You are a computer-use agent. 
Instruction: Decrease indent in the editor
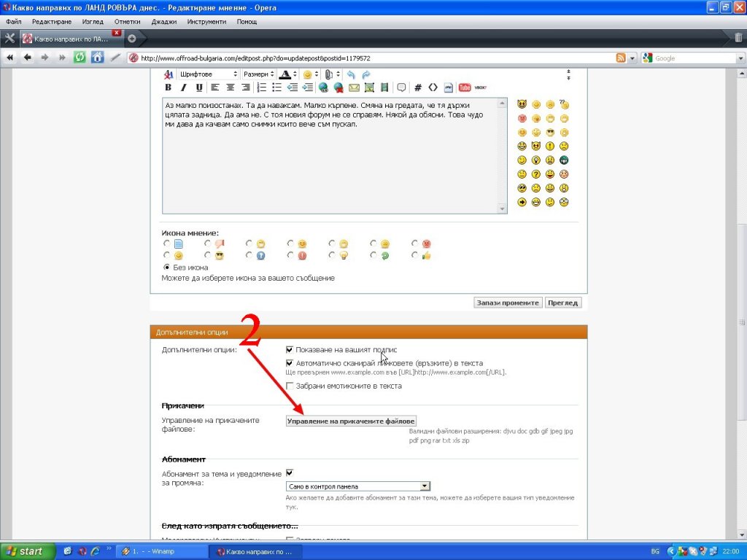(293, 87)
